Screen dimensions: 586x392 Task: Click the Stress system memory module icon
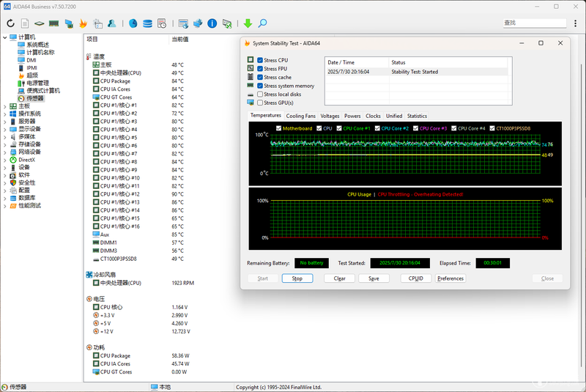251,85
